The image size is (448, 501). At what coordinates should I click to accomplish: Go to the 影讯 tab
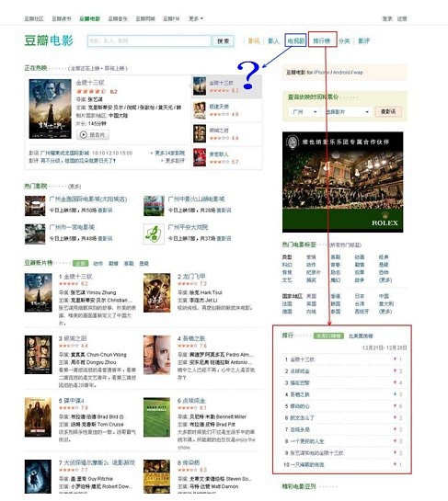(x=254, y=40)
